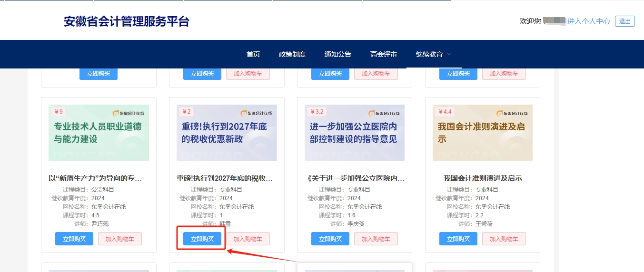Viewport: 644px width, 272px height.
Task: Add the 专业技术人员职业道德 course to cart
Action: [119, 239]
